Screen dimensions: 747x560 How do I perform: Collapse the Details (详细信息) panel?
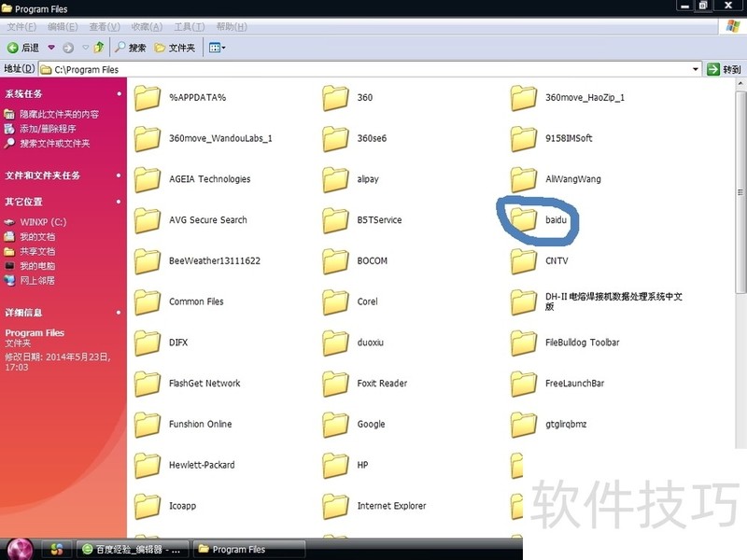(120, 313)
